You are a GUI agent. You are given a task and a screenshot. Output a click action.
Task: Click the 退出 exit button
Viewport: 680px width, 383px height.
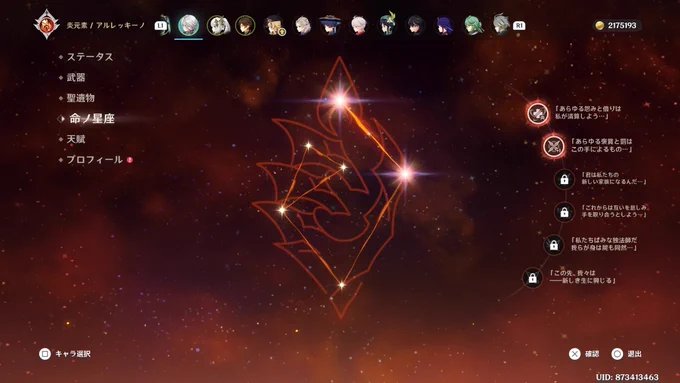point(627,354)
